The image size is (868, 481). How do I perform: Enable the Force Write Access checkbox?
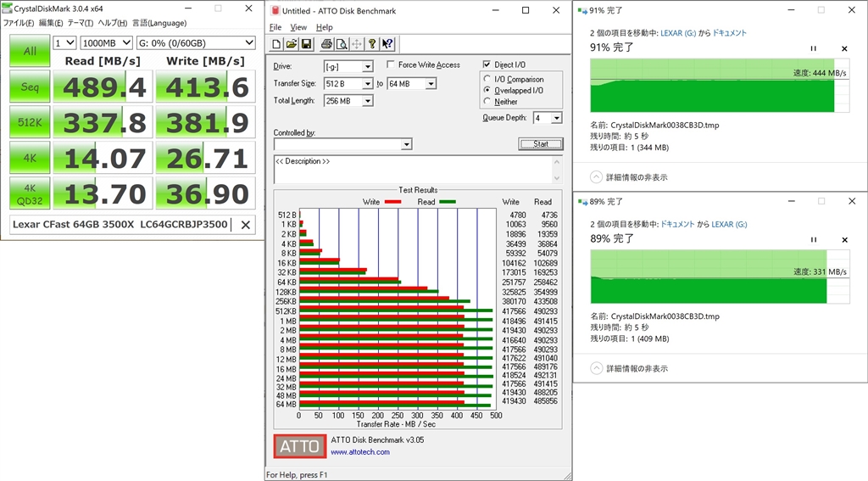[391, 65]
